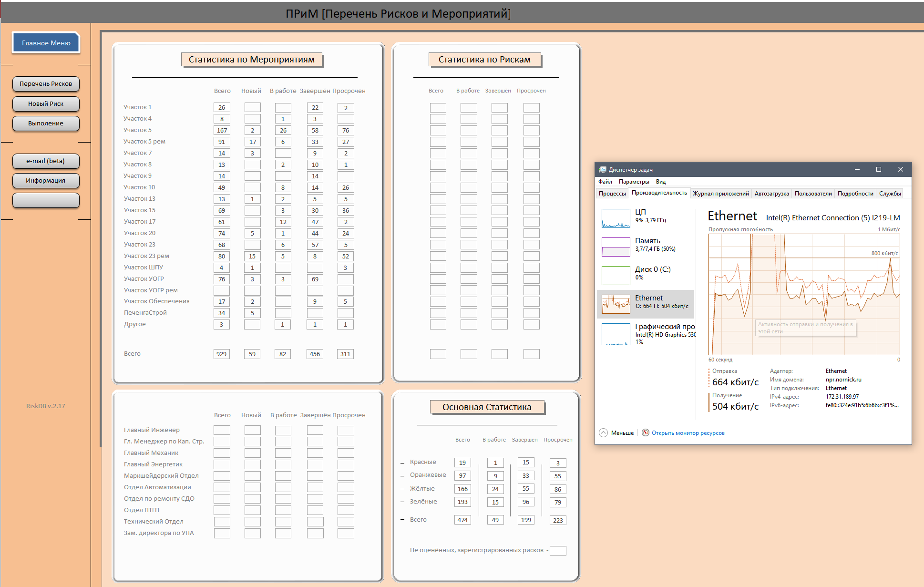Open the Автозагрузка tab
Screen dimensions: 924x587
coord(771,194)
